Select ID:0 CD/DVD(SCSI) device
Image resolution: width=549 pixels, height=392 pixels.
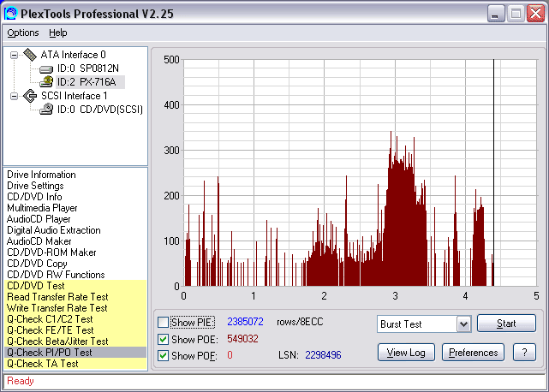pos(100,110)
